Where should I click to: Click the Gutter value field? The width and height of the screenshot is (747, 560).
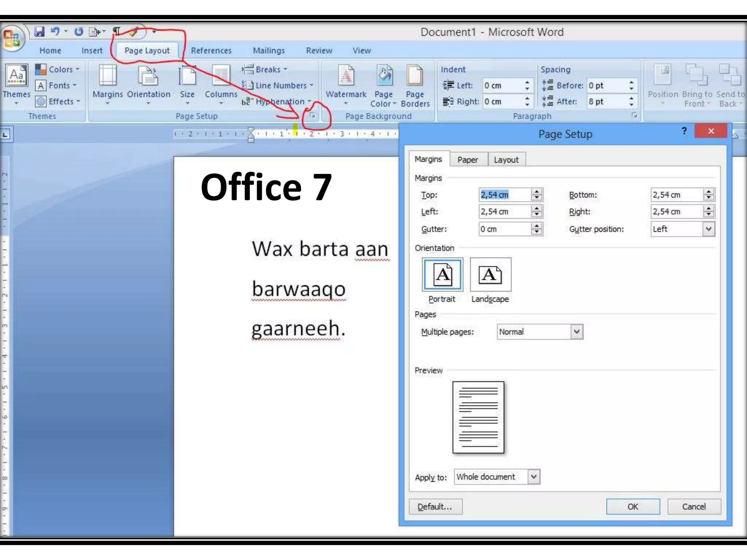pos(505,229)
